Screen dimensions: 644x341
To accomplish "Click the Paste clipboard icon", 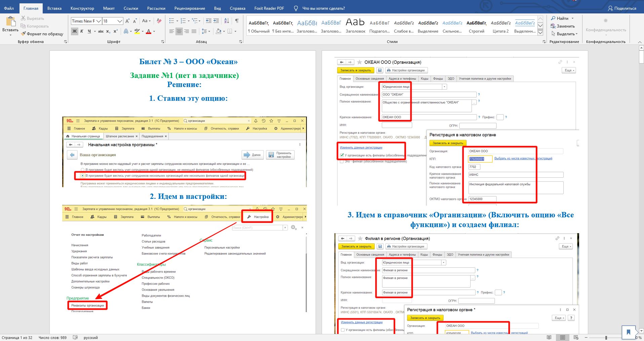I will point(10,22).
